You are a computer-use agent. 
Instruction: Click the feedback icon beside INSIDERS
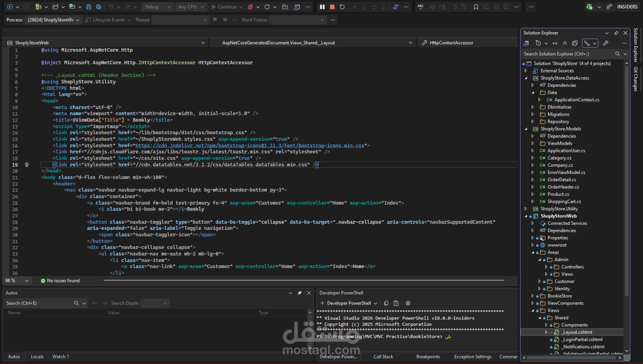pyautogui.click(x=610, y=7)
